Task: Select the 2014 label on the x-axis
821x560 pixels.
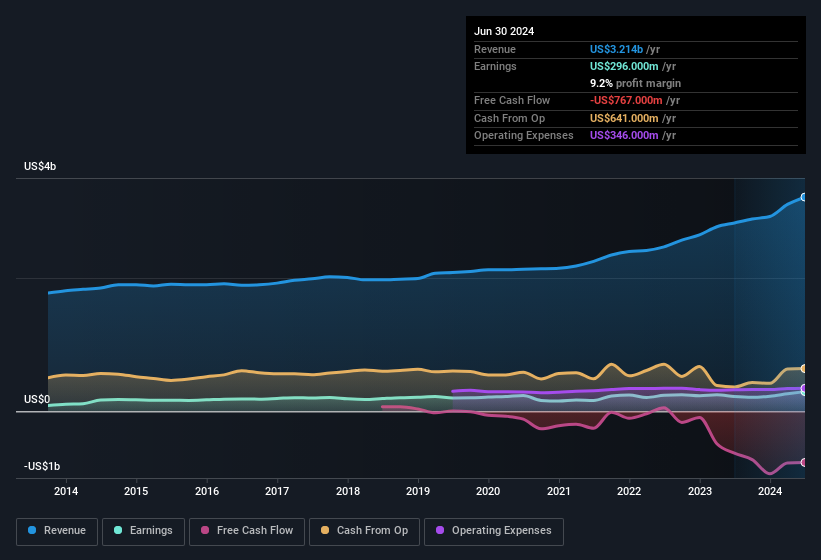Action: pyautogui.click(x=66, y=491)
